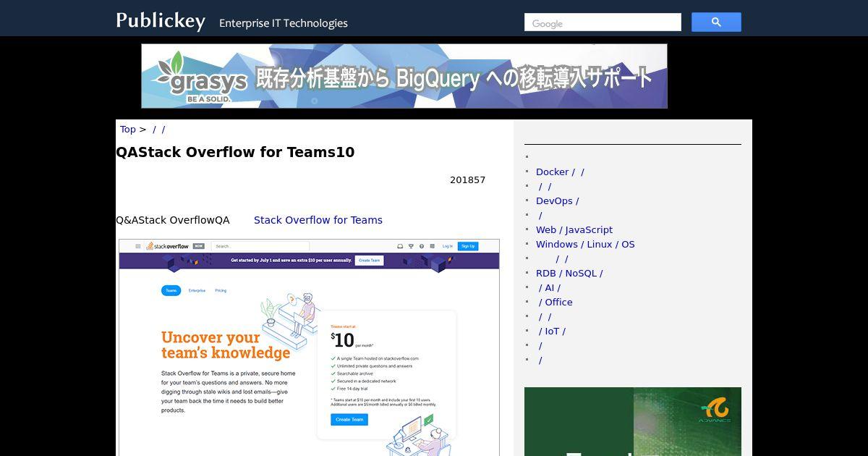Open the Windows / Linux / OS category
Screen dimensions: 868x456
[x=585, y=244]
